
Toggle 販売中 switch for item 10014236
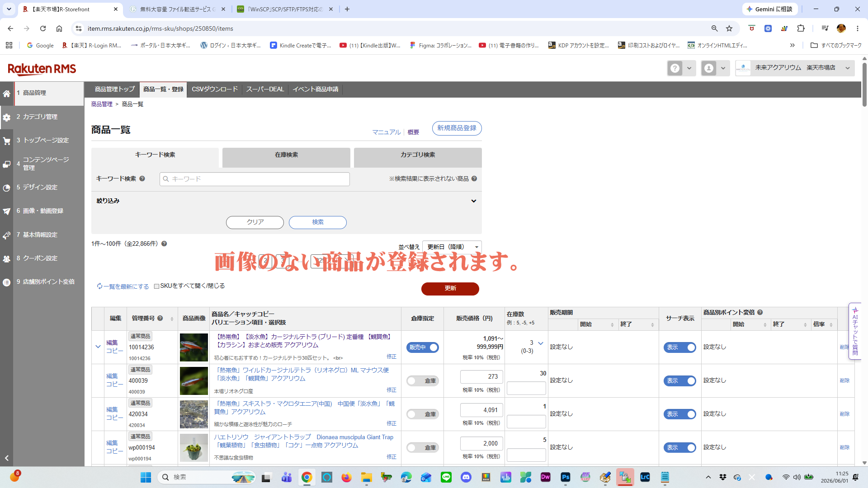[x=422, y=347]
